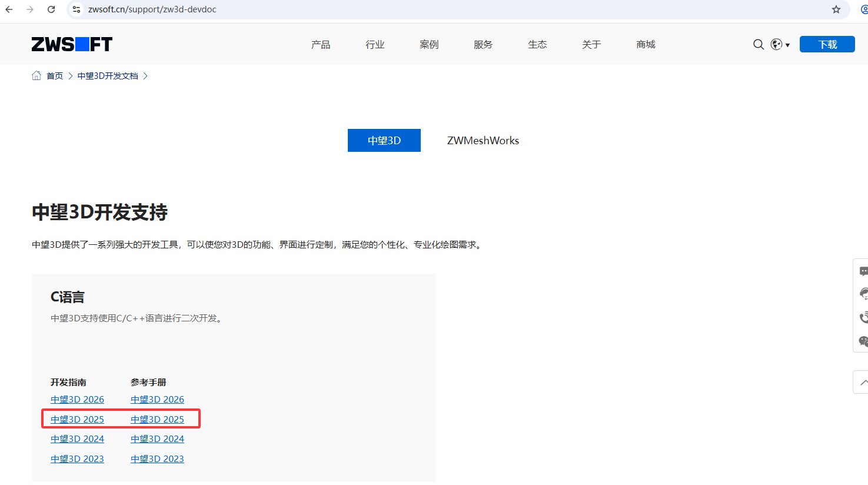Click the 开发指南 column header
This screenshot has width=868, height=485.
tap(68, 383)
